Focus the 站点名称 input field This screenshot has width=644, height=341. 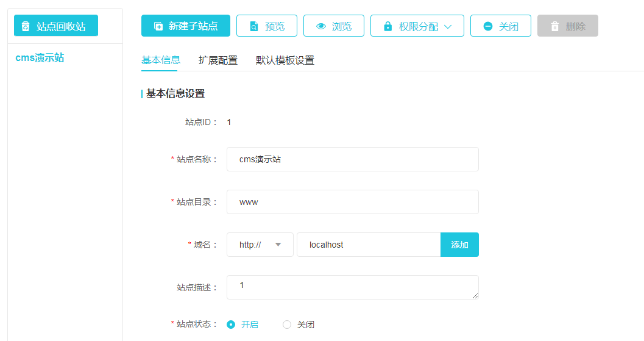pos(352,159)
